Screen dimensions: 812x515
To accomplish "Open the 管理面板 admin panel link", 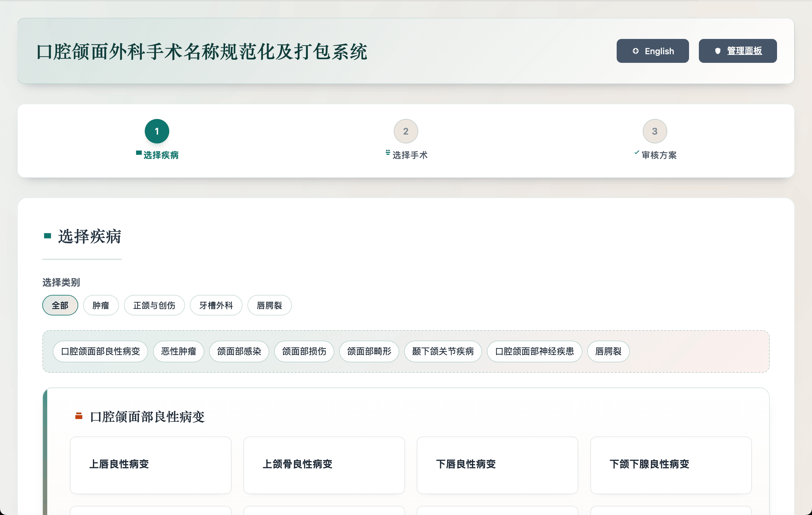I will [x=737, y=51].
